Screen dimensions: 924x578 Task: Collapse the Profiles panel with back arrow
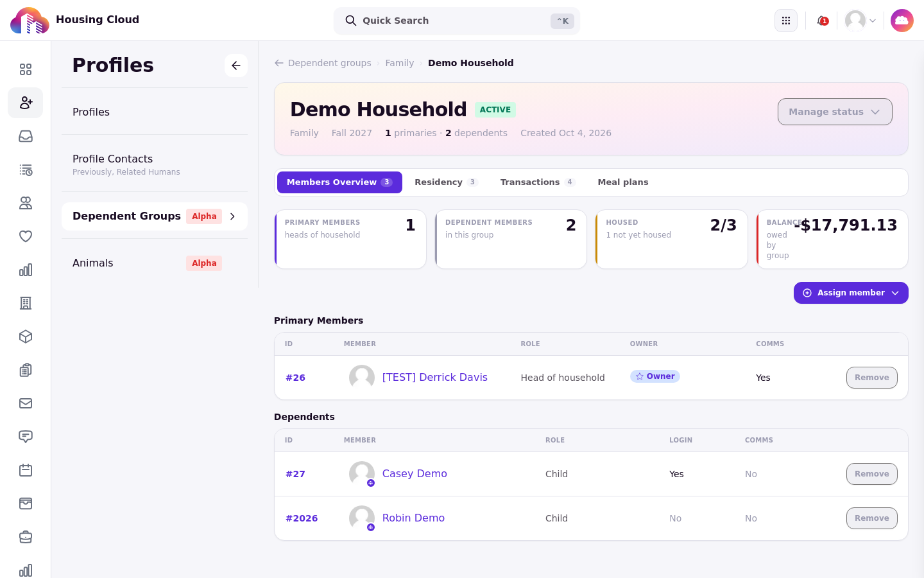pyautogui.click(x=236, y=66)
